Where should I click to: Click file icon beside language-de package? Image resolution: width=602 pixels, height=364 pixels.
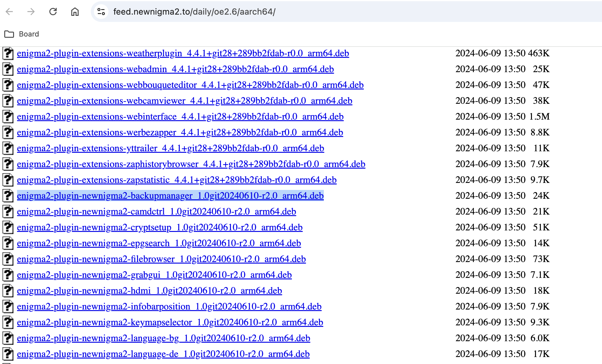point(8,354)
